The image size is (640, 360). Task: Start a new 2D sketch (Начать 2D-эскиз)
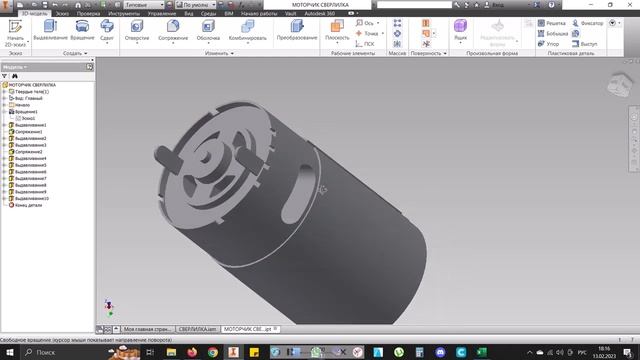tap(15, 33)
